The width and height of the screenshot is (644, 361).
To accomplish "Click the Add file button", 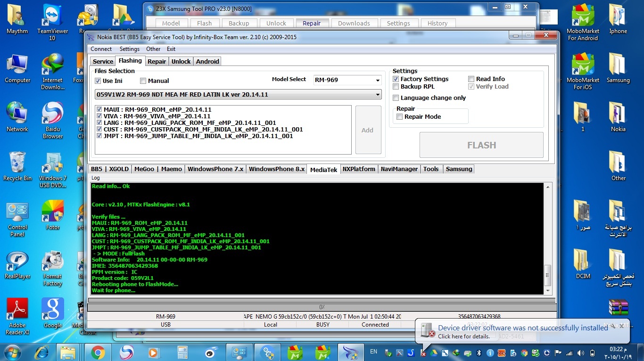I will (x=368, y=130).
